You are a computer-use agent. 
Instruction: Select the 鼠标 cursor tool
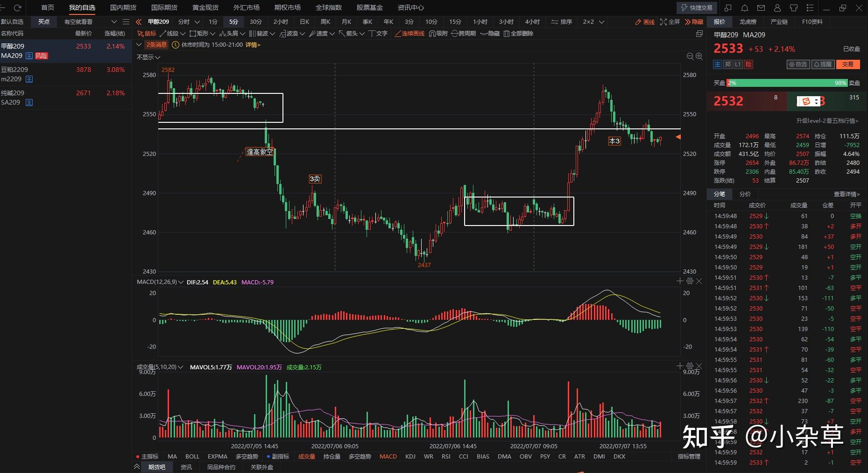[147, 34]
